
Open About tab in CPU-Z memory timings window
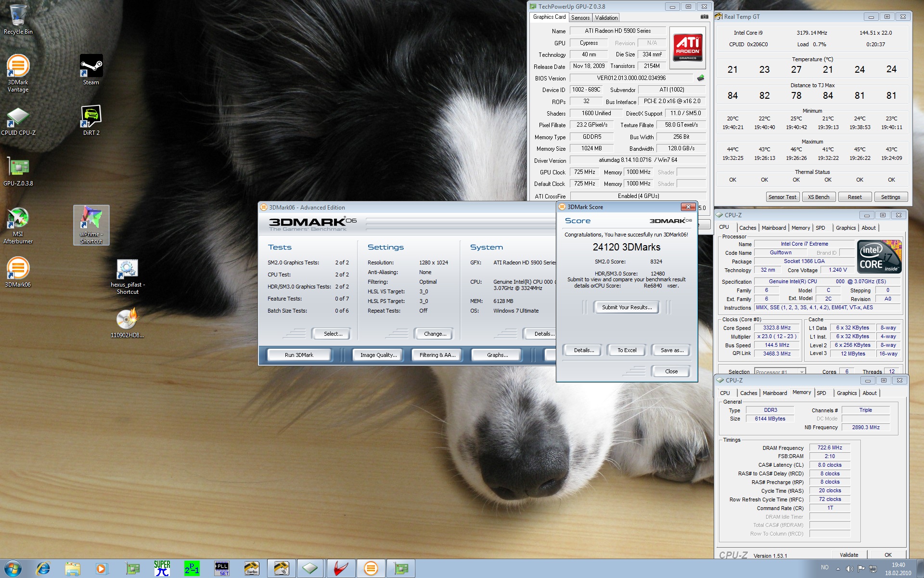tap(870, 393)
